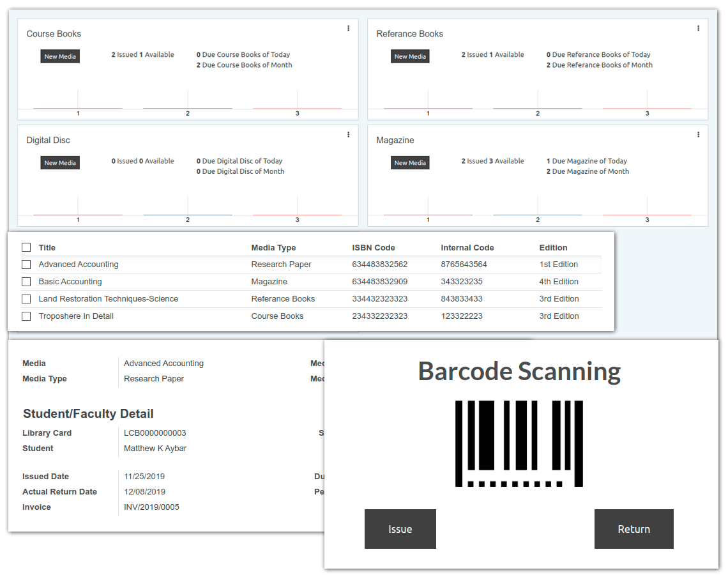Click issued date 11/25/2019
The image size is (728, 575).
coord(144,477)
